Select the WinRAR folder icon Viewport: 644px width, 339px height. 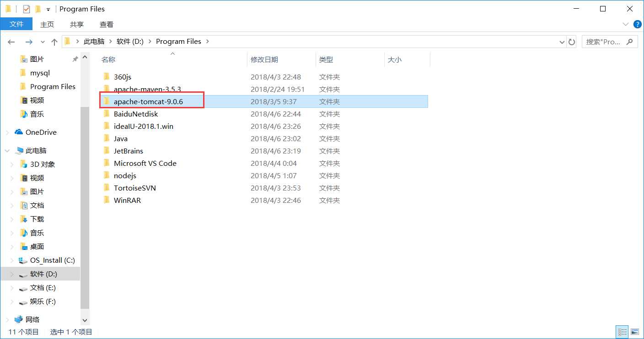coord(107,200)
